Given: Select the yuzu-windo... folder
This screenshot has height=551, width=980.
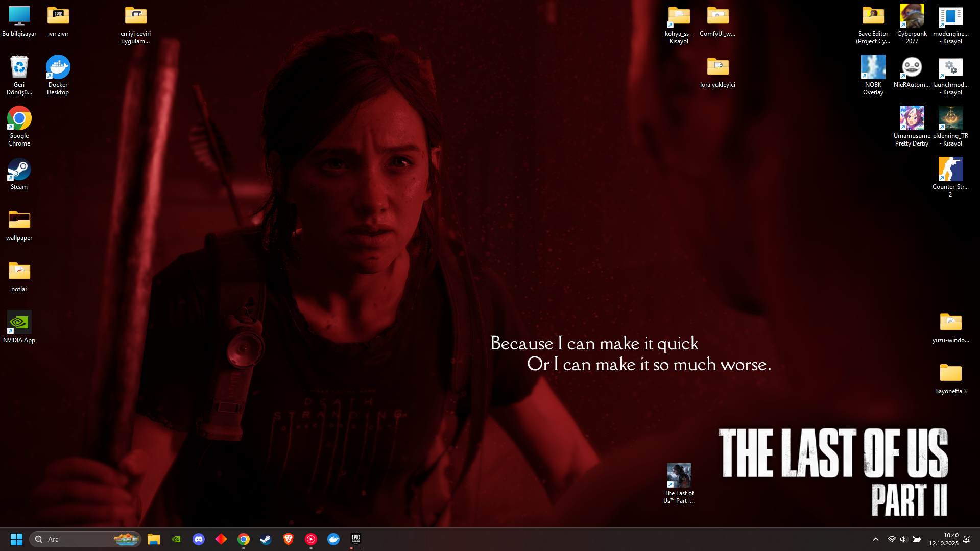Looking at the screenshot, I should coord(950,327).
